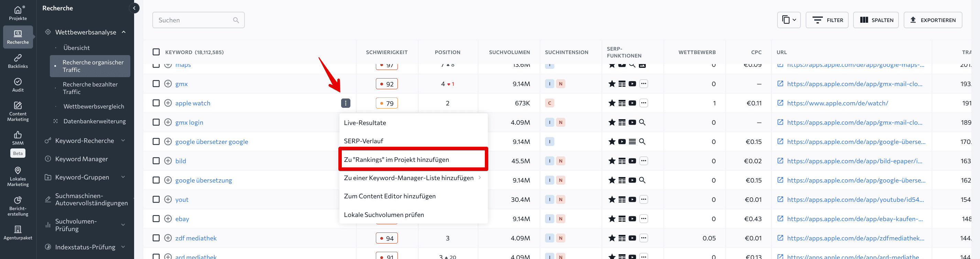Open the ebay-kaufen App Store URL
Viewport: 980px width, 259px height.
click(x=854, y=219)
